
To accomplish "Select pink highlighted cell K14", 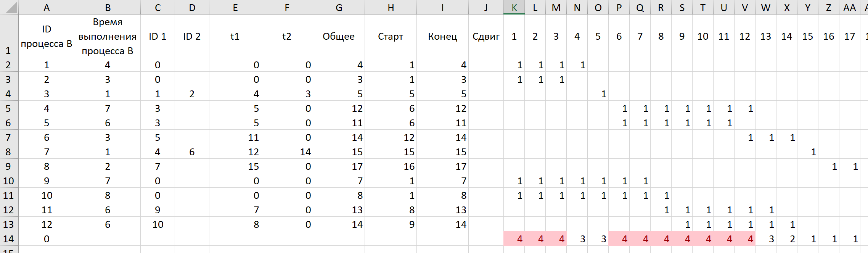I will (x=514, y=239).
